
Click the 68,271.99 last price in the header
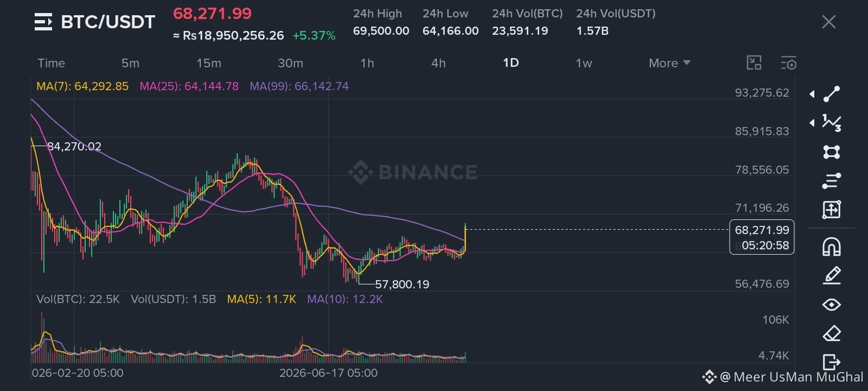tap(212, 14)
